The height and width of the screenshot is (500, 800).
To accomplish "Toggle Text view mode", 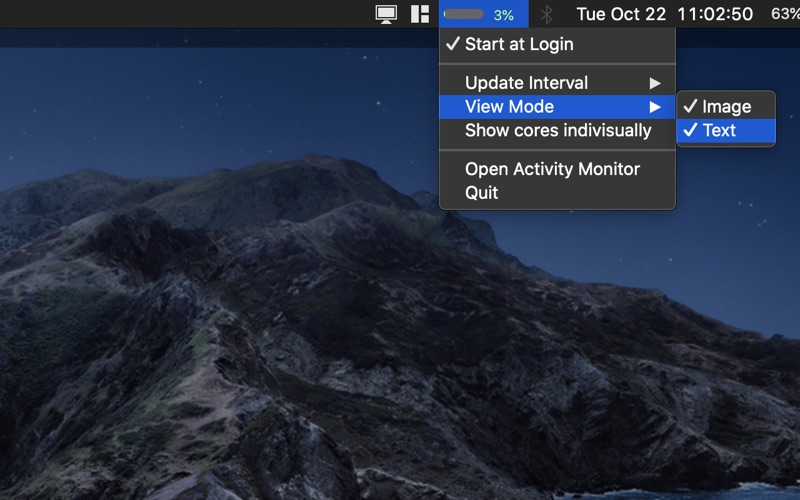I will pyautogui.click(x=726, y=130).
